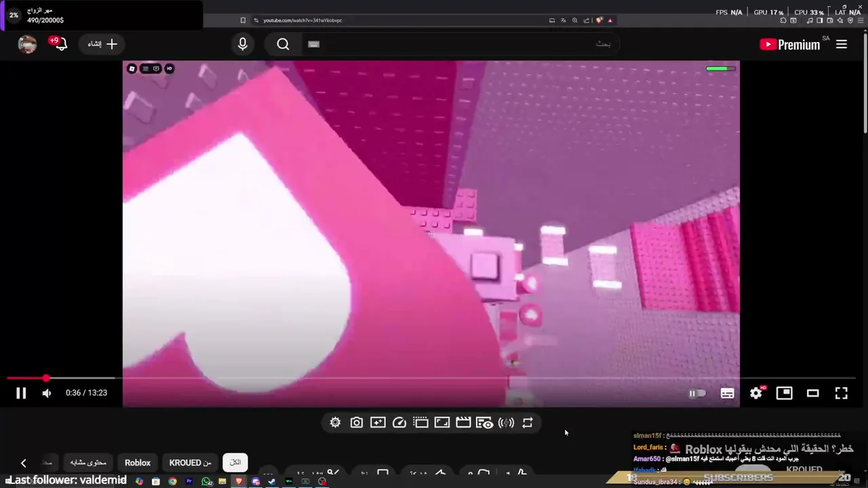Toggle loop video button
This screenshot has height=488, width=868.
pyautogui.click(x=527, y=422)
